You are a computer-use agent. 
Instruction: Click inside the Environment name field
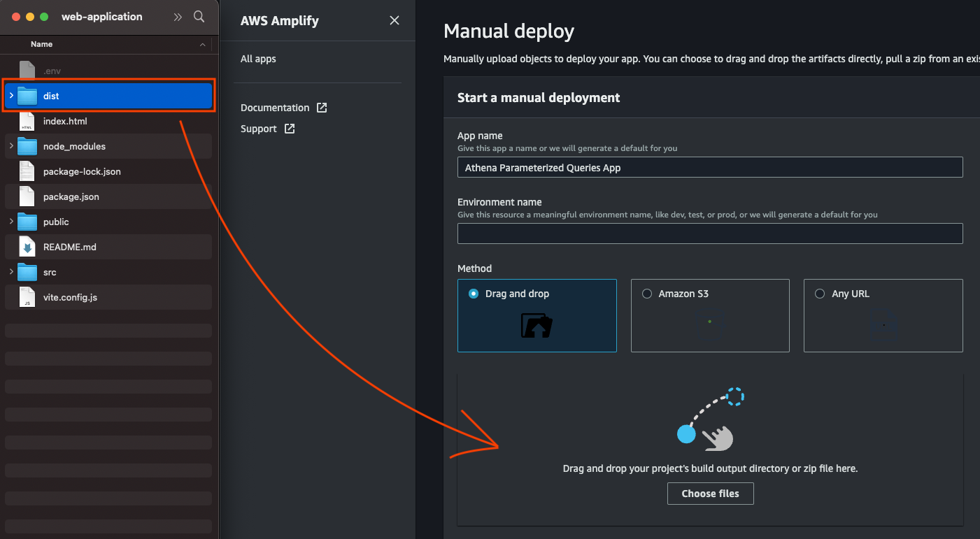pos(710,233)
